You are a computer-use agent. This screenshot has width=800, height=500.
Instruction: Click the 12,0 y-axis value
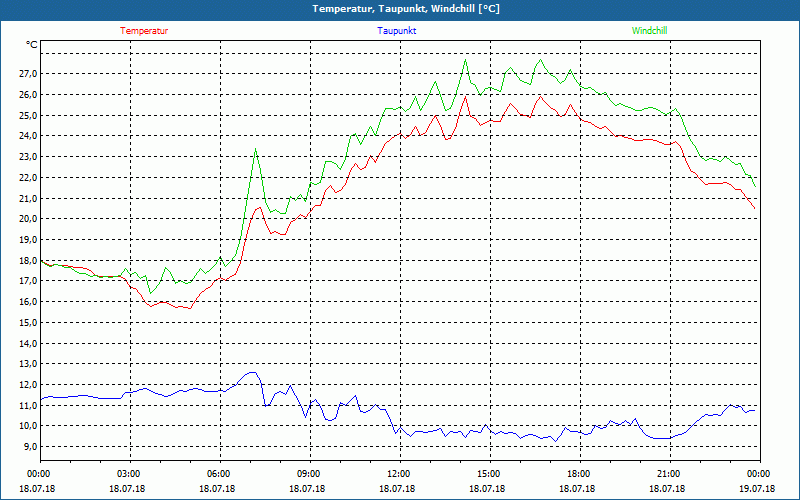pos(29,385)
